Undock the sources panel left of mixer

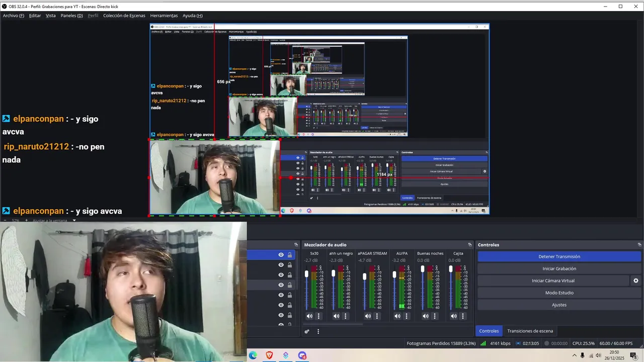[296, 245]
